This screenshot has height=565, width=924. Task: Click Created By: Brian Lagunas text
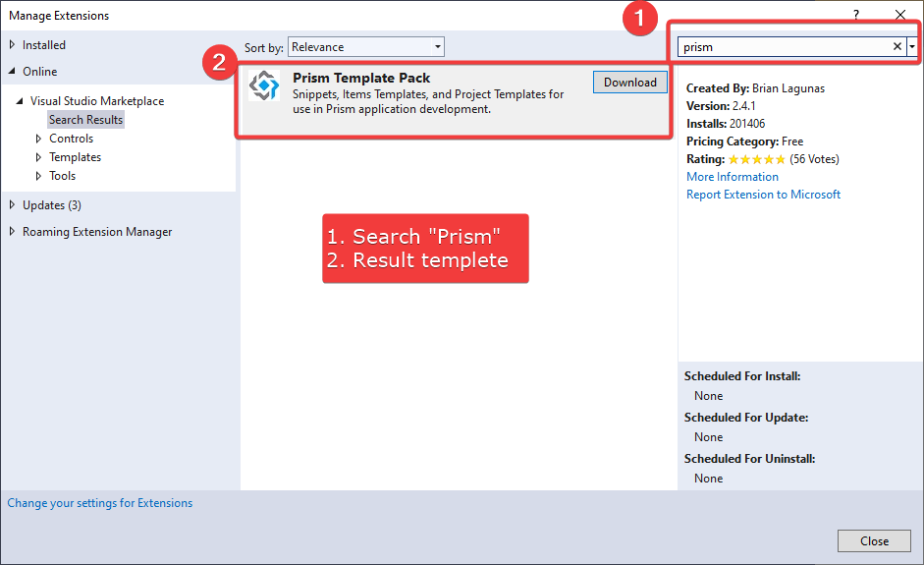pos(755,88)
